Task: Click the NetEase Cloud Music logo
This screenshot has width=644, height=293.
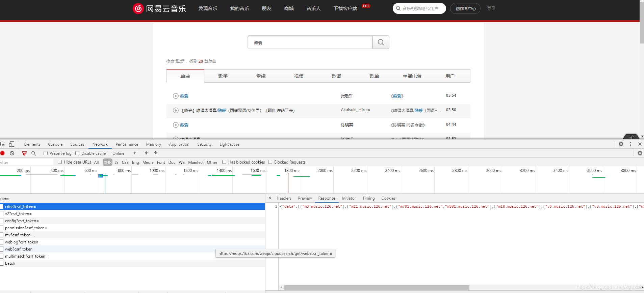Action: pyautogui.click(x=159, y=8)
